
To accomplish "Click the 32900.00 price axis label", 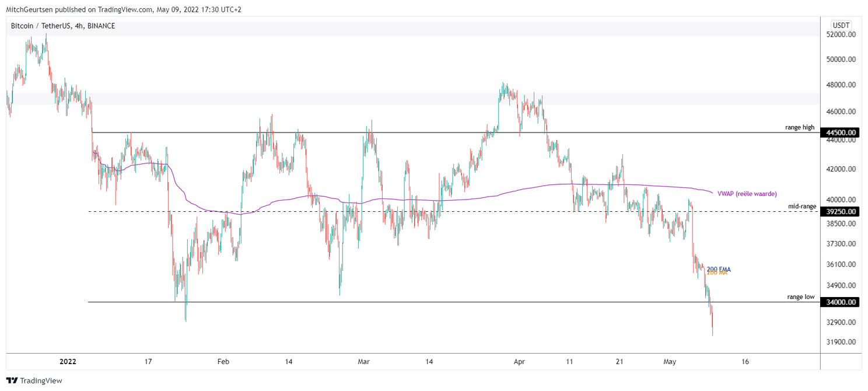I will (x=841, y=322).
